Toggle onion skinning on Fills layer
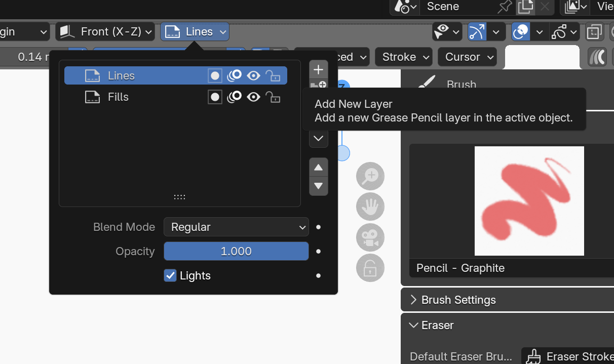The image size is (614, 364). pos(234,97)
